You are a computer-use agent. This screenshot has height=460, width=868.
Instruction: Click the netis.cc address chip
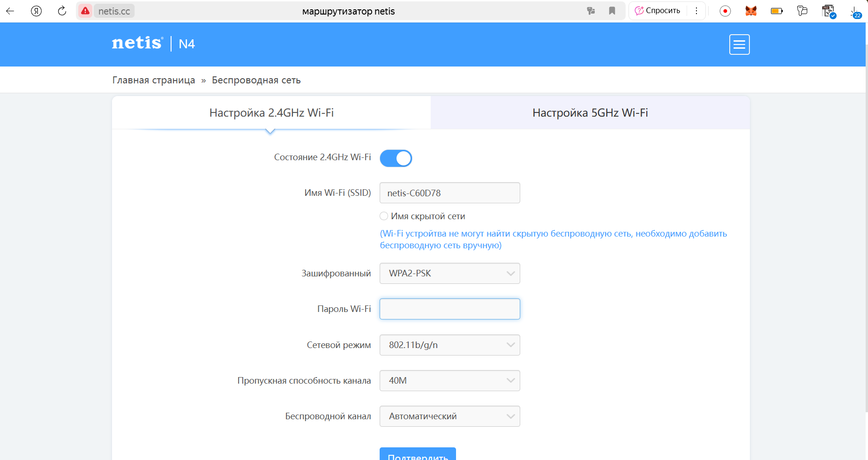pyautogui.click(x=114, y=11)
